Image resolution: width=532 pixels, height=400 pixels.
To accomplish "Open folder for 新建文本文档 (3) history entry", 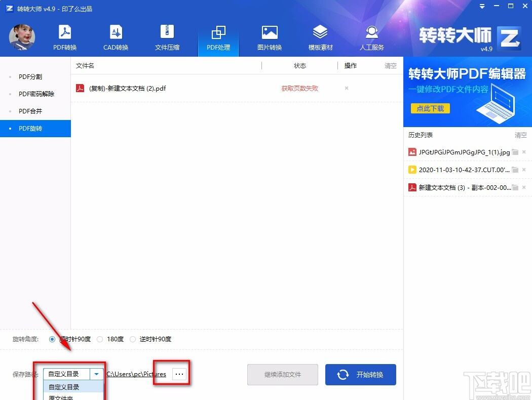I will [515, 187].
